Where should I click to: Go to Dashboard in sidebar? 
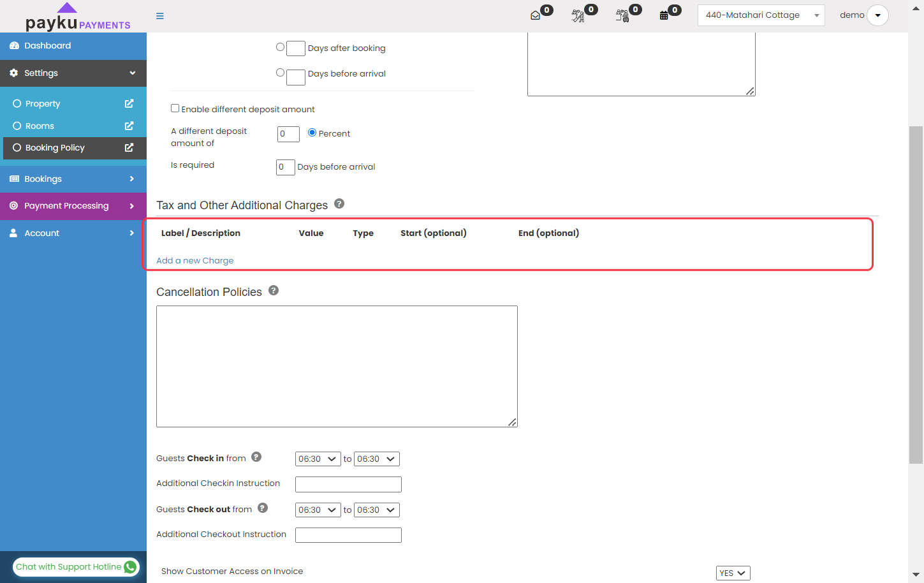coord(73,46)
